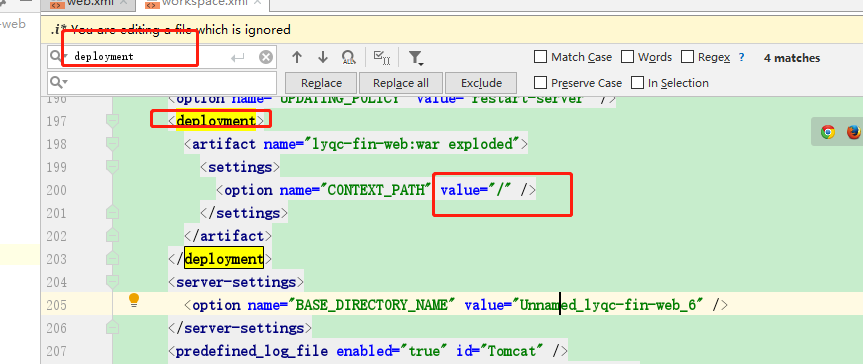Click the Replace all button
This screenshot has height=364, width=863.
pyautogui.click(x=401, y=83)
